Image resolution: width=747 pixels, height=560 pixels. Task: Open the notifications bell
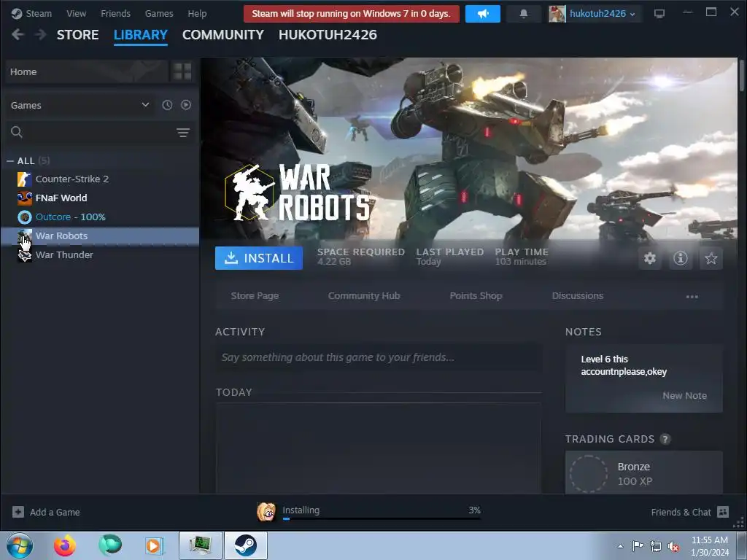point(523,14)
